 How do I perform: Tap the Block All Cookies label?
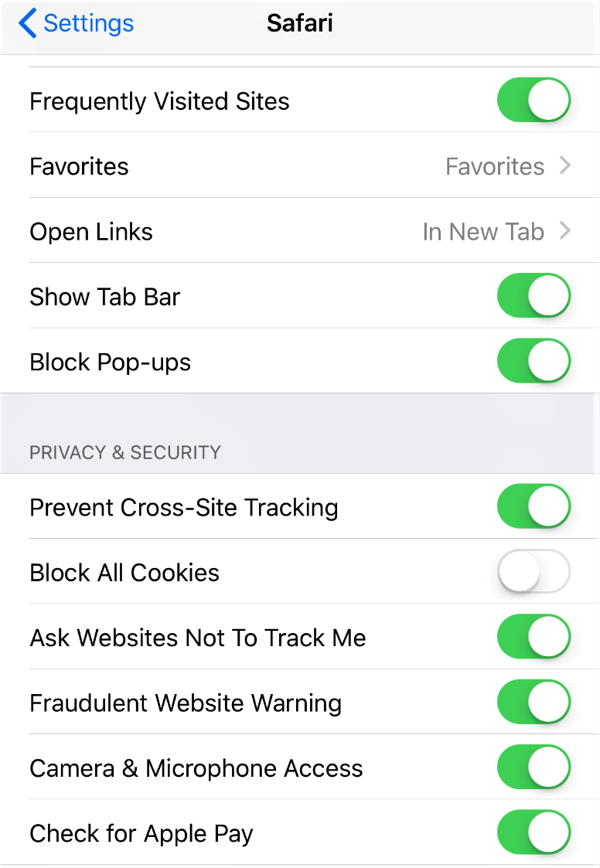(x=124, y=573)
